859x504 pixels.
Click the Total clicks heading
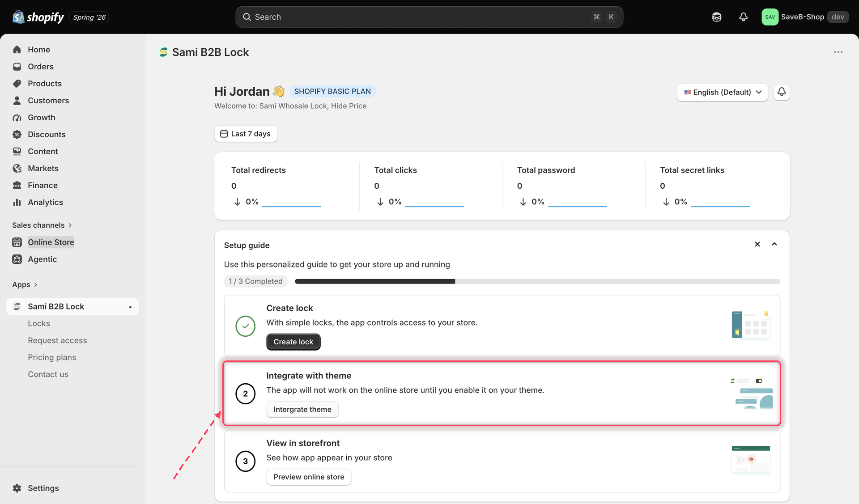pyautogui.click(x=395, y=170)
